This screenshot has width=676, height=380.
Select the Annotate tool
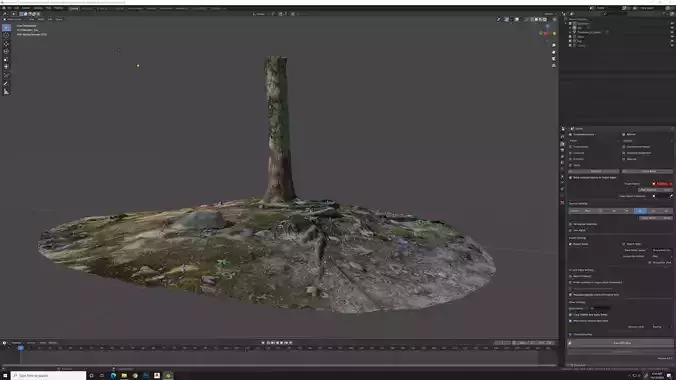tap(6, 75)
